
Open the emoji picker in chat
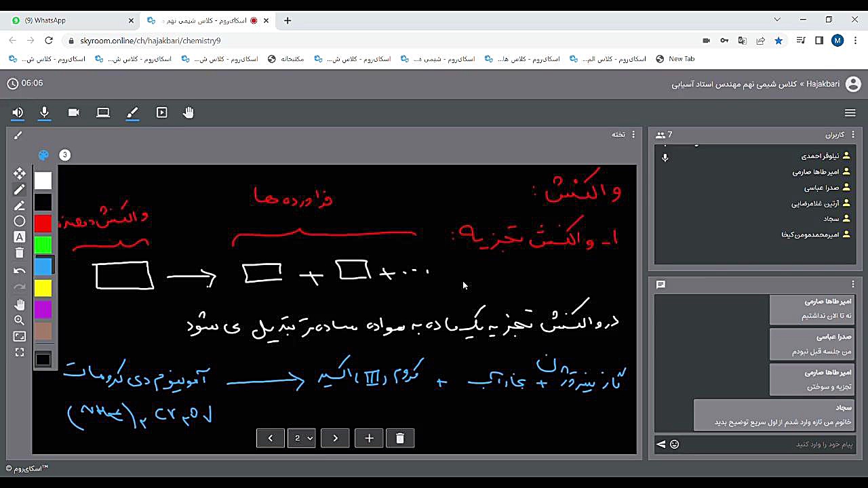coord(674,444)
